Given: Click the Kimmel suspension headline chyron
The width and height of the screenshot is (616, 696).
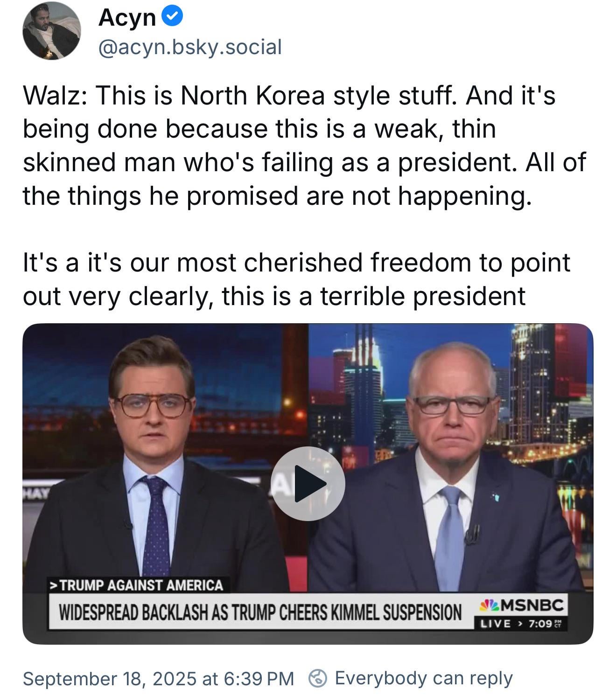Looking at the screenshot, I should tap(260, 612).
